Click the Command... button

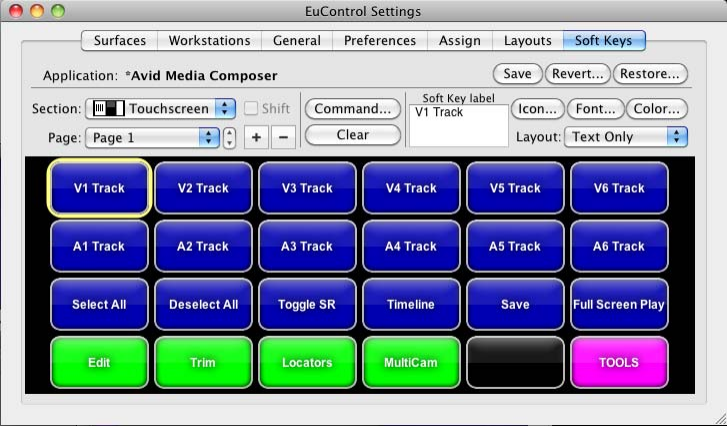click(x=353, y=108)
